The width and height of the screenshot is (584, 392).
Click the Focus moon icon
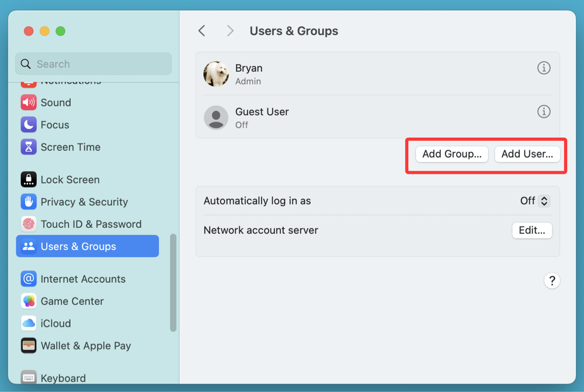(29, 125)
